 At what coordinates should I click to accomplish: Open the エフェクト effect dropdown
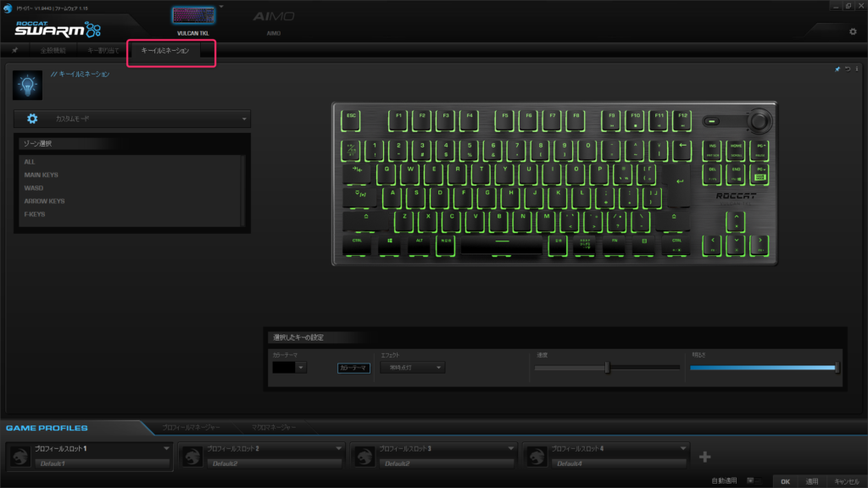pos(412,368)
